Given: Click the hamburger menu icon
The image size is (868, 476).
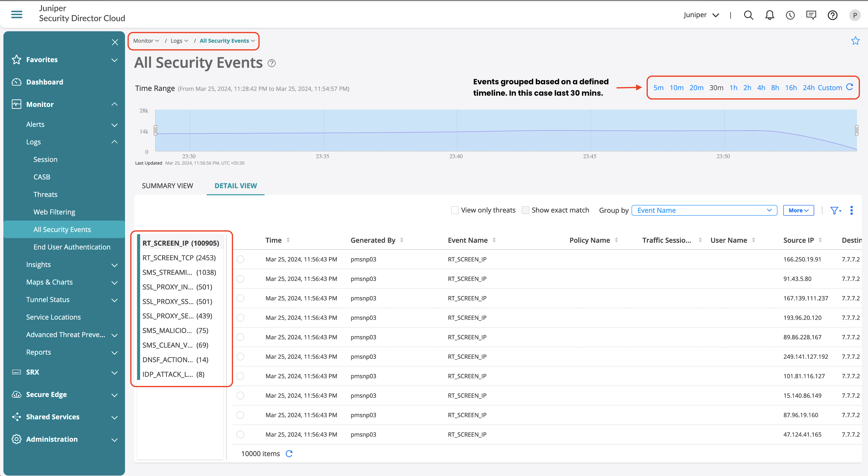Looking at the screenshot, I should pos(17,14).
